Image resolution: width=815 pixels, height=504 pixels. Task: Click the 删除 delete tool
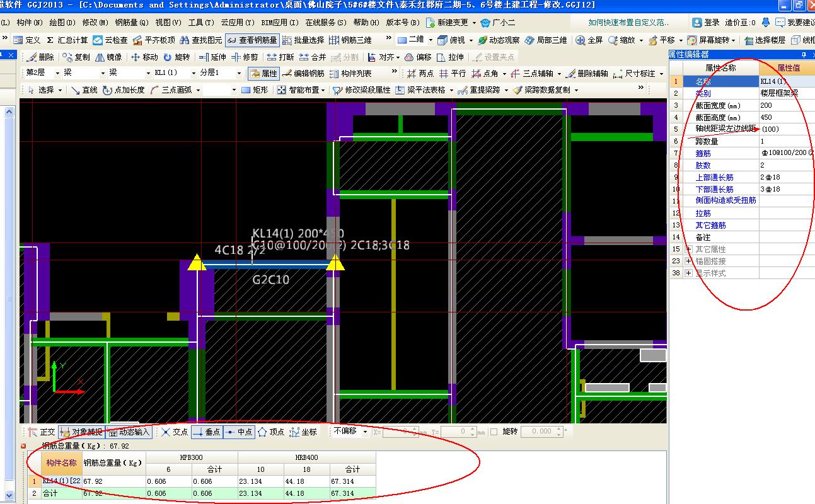40,57
